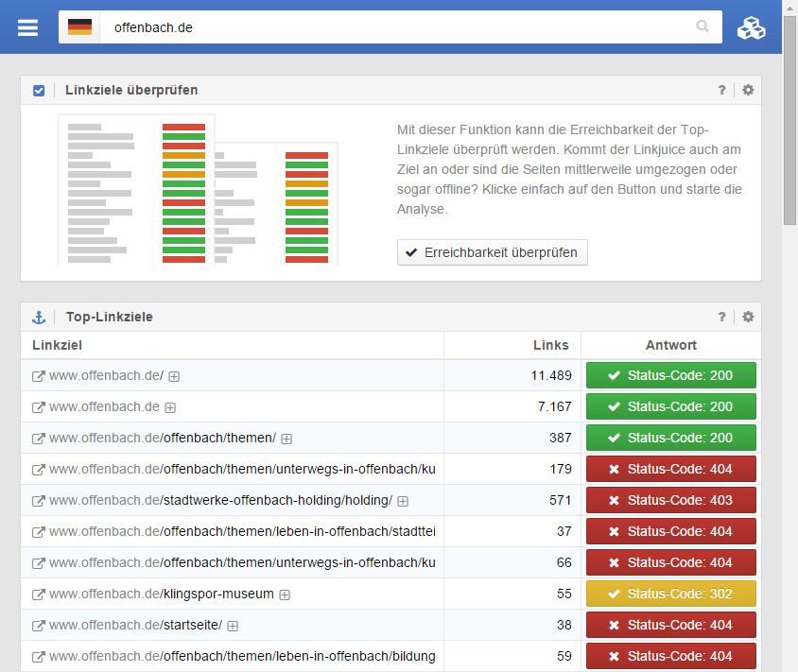Open settings gear for Linkziele überprüfen panel

(x=748, y=91)
